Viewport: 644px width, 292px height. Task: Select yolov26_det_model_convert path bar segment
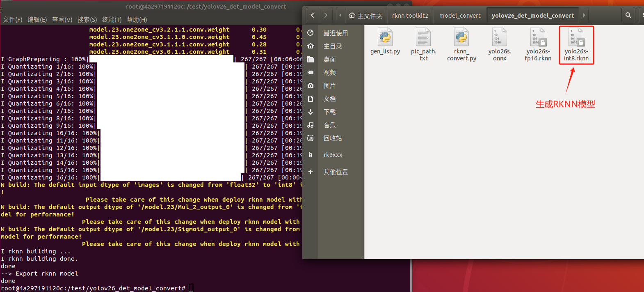(533, 16)
